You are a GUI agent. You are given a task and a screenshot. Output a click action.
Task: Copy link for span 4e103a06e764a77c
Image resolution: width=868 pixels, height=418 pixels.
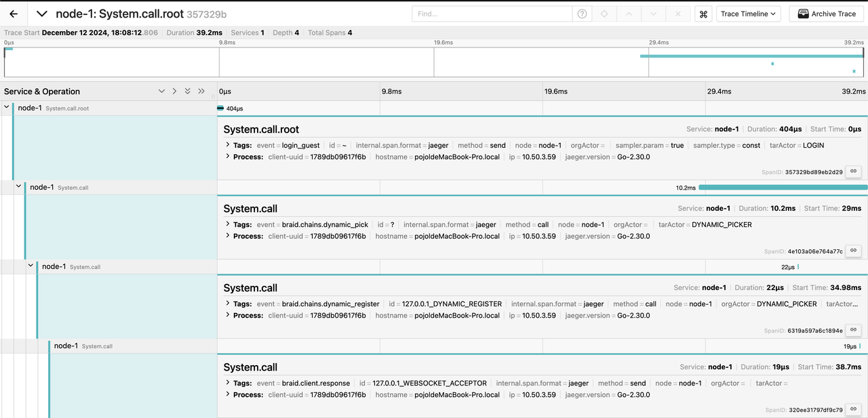(x=854, y=251)
